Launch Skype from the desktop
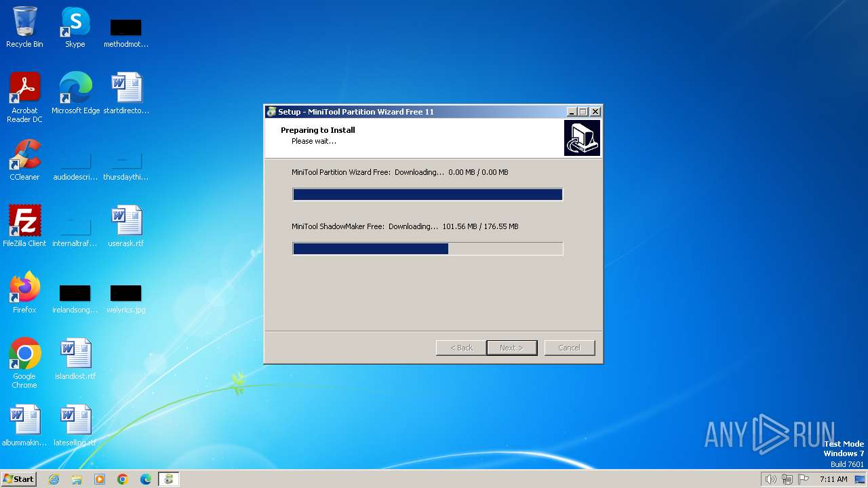This screenshot has height=488, width=868. (x=75, y=27)
